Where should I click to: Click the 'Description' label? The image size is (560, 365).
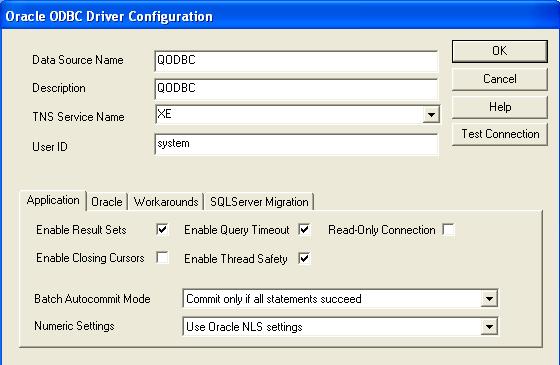coord(59,88)
